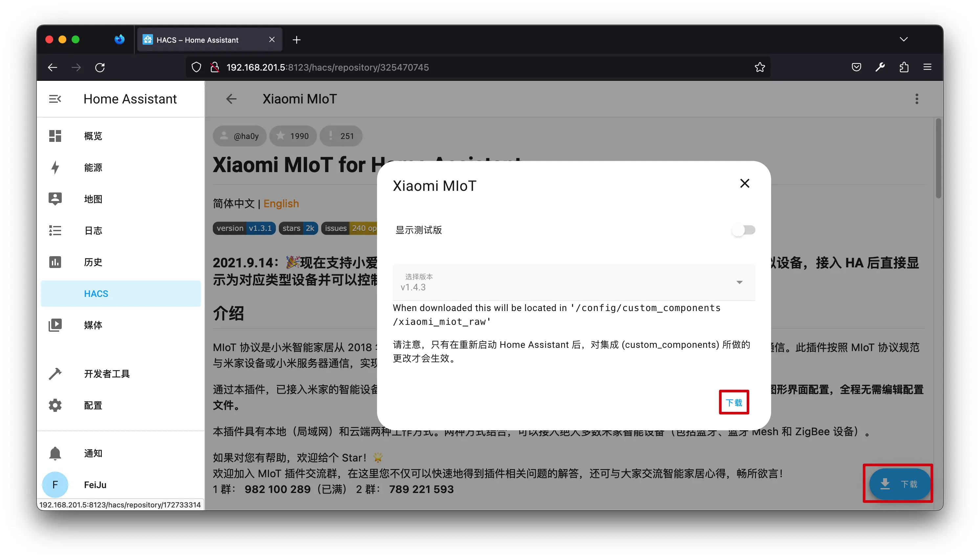Open the 选择版本 version dropdown
The width and height of the screenshot is (980, 559).
(x=573, y=282)
